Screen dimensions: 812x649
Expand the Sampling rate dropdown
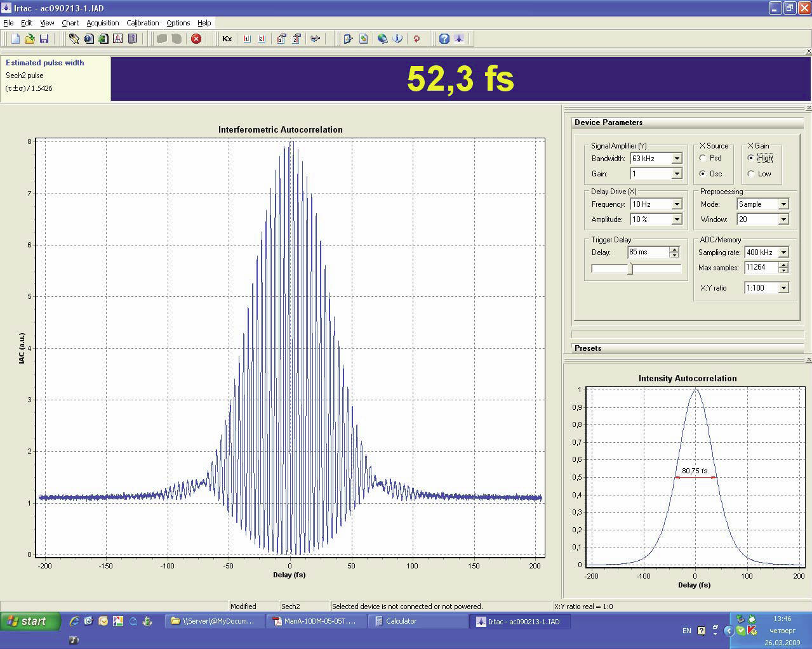(783, 252)
